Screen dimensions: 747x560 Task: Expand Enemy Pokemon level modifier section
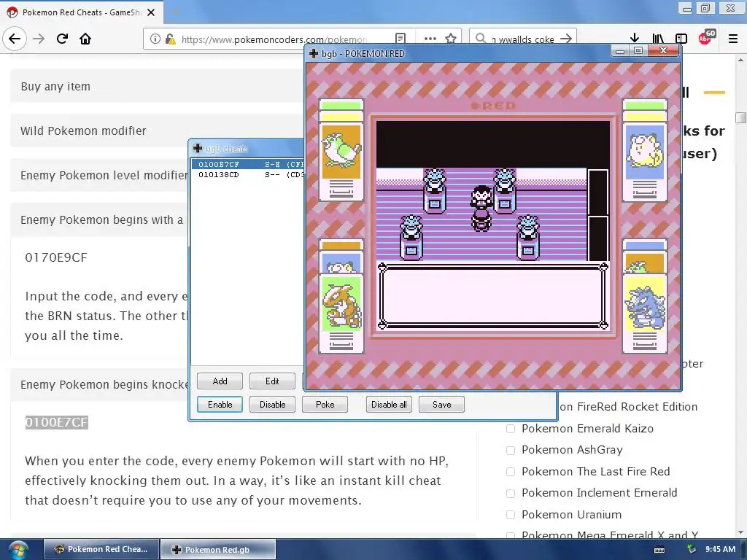click(x=99, y=175)
